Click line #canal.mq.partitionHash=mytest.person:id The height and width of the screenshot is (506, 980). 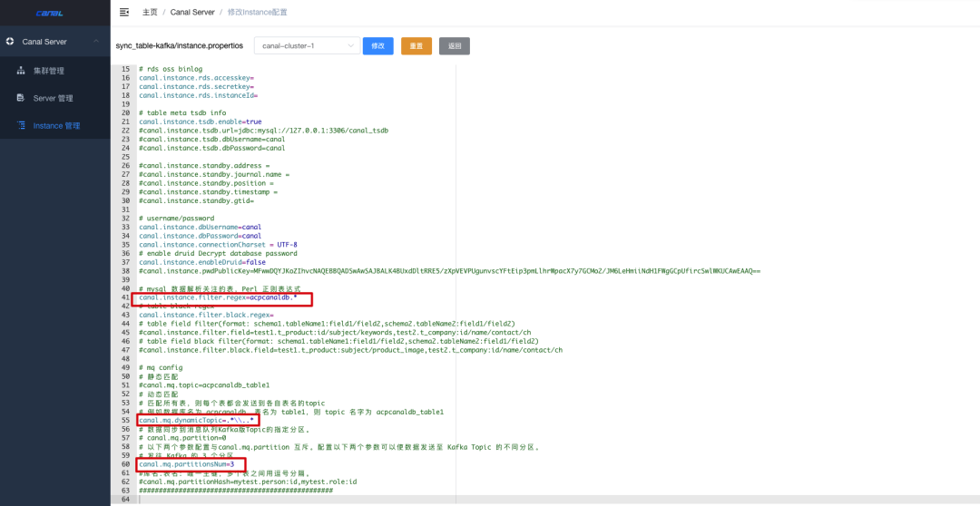[x=248, y=482]
